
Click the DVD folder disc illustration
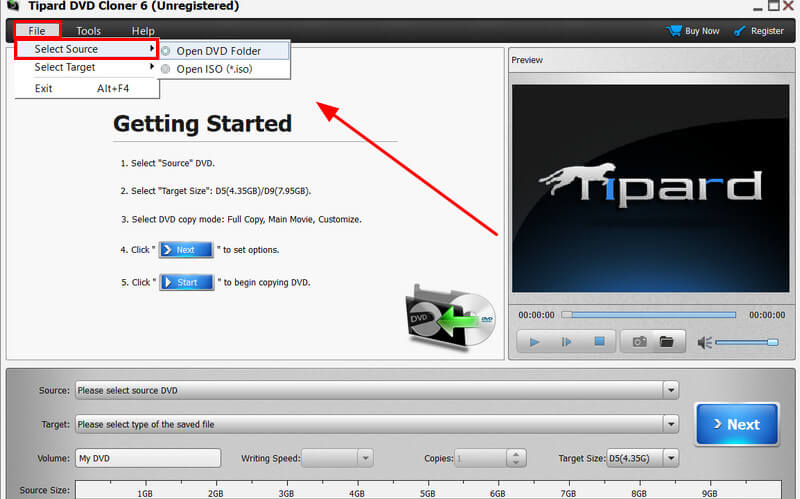451,318
